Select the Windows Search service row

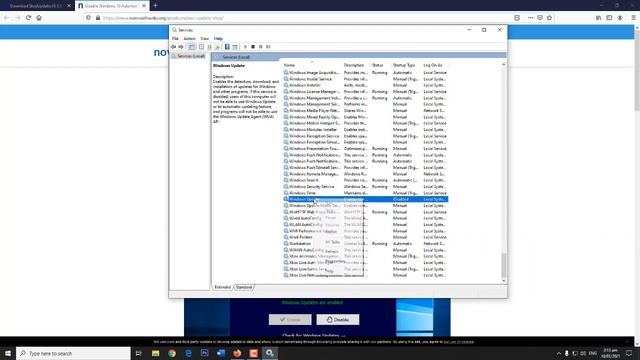pos(365,180)
